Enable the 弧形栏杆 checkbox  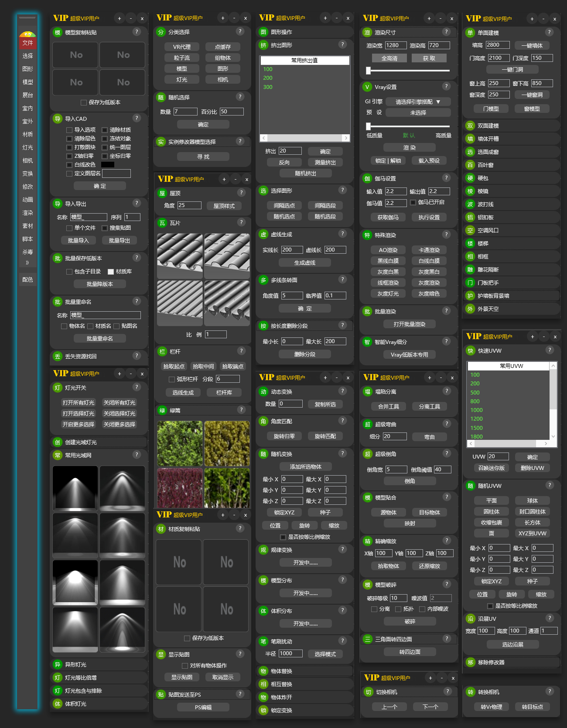pos(172,379)
